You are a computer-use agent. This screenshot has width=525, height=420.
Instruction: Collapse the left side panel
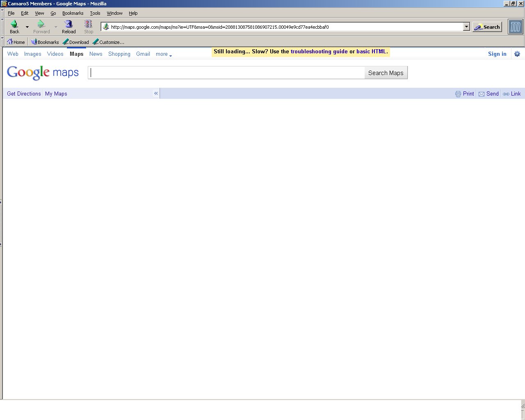[x=156, y=94]
